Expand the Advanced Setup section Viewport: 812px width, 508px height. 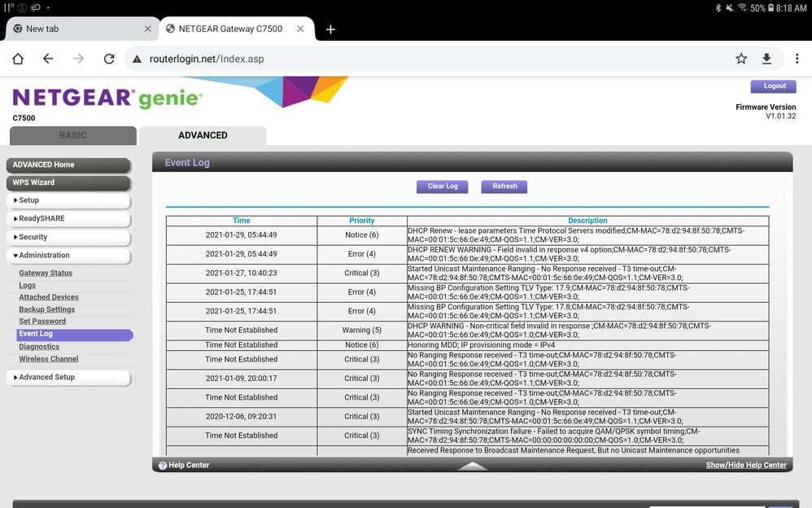[x=68, y=378]
